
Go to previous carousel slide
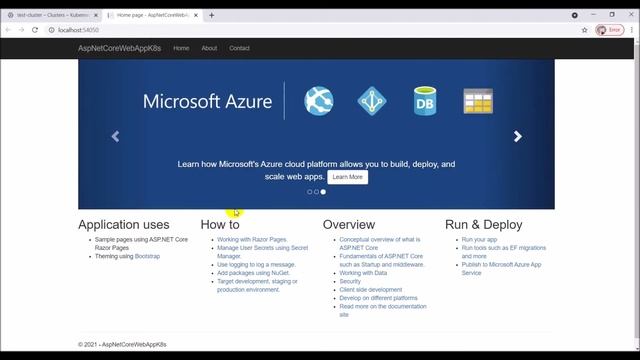[x=116, y=136]
